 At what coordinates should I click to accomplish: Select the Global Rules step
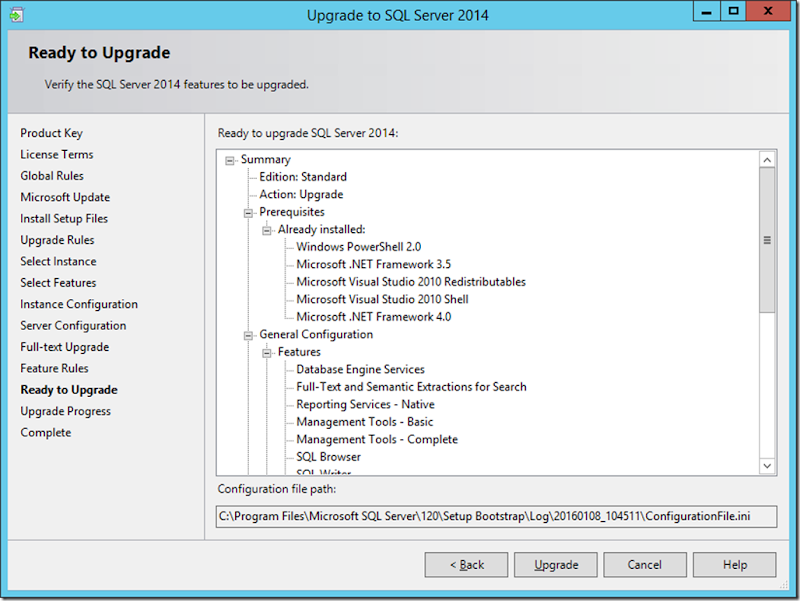click(x=52, y=176)
